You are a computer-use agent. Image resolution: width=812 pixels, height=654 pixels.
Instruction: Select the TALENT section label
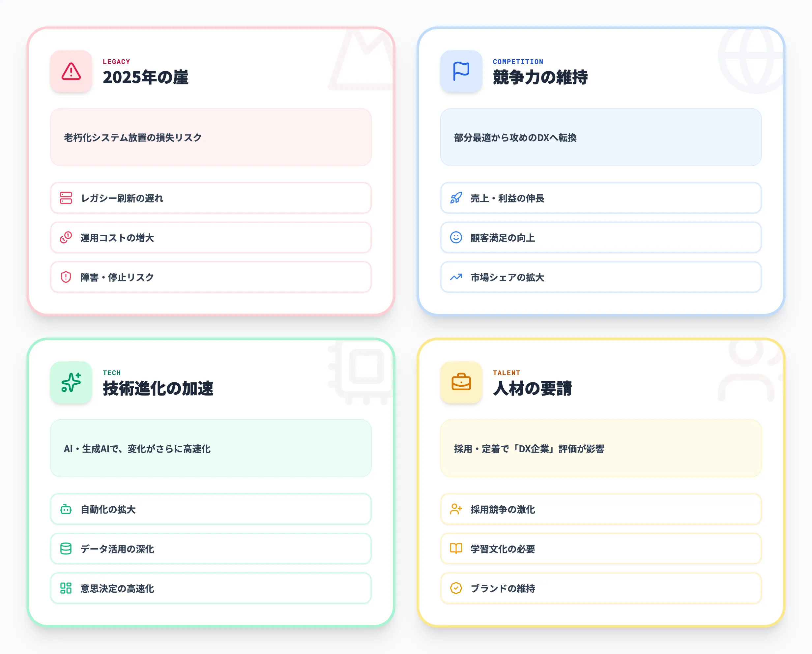[x=507, y=372]
